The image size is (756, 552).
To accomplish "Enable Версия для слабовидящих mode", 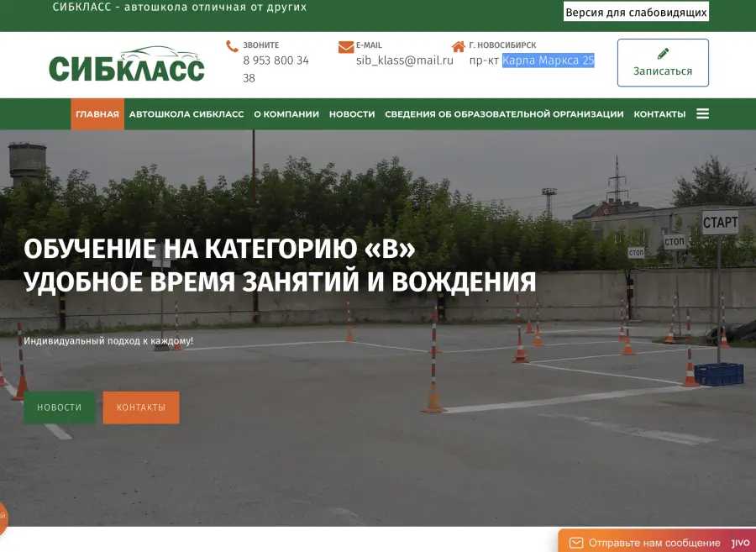I will click(636, 13).
